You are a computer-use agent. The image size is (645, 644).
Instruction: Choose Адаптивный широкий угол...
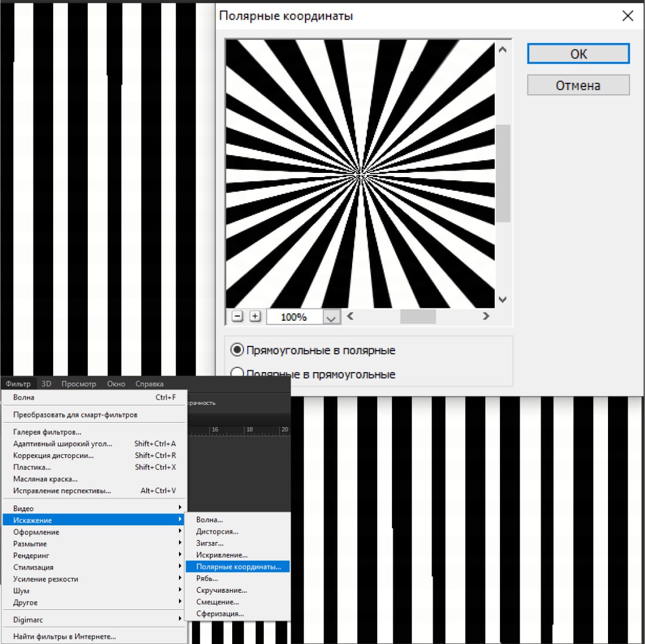(x=95, y=444)
